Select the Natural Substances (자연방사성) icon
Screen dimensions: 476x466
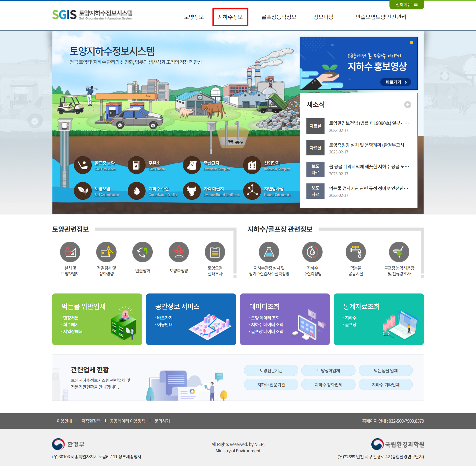pos(252,191)
